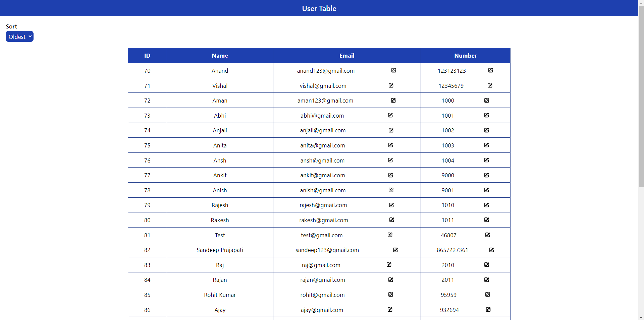This screenshot has height=320, width=644.
Task: Click the page vertical scrollbar thumb
Action: (641, 97)
